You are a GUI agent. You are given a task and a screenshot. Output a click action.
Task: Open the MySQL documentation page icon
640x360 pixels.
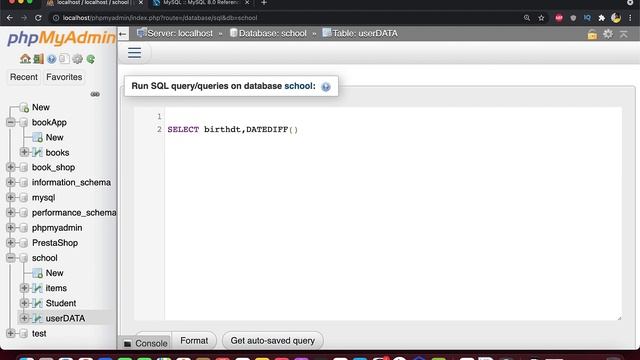tap(64, 59)
